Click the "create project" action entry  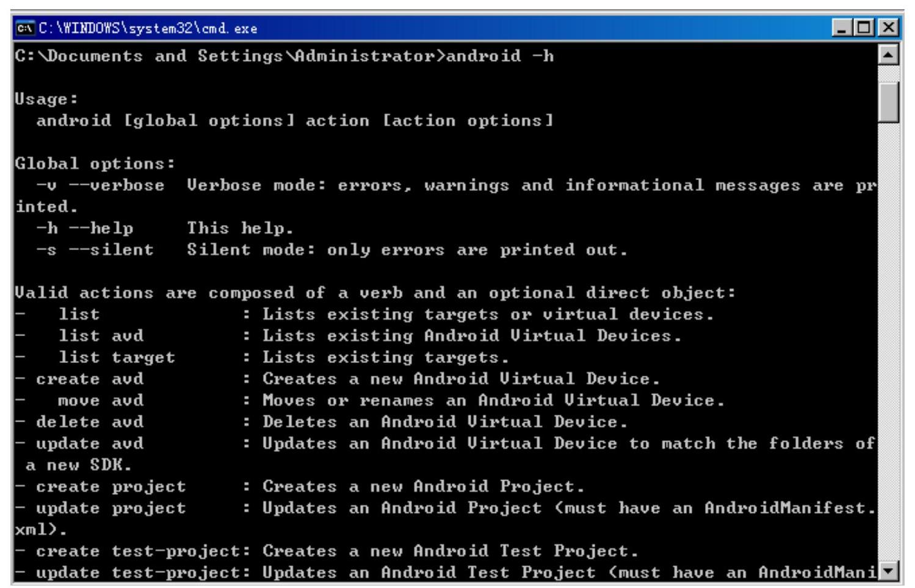110,487
